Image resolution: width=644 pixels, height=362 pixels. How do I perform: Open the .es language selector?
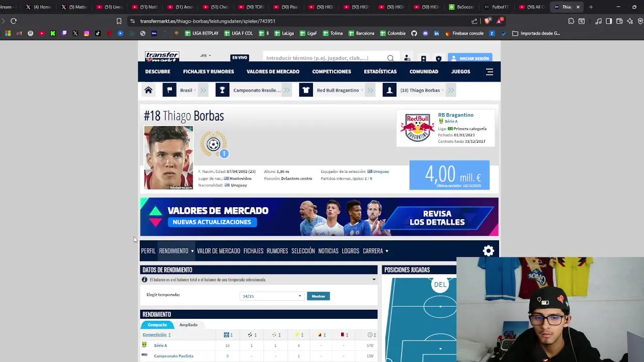205,55
